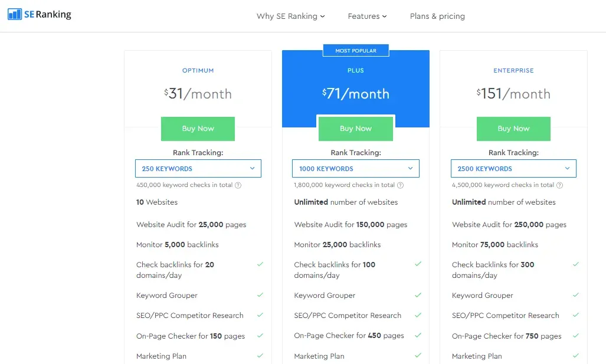
Task: Open the 2500 KEYWORDS dropdown
Action: coord(513,168)
